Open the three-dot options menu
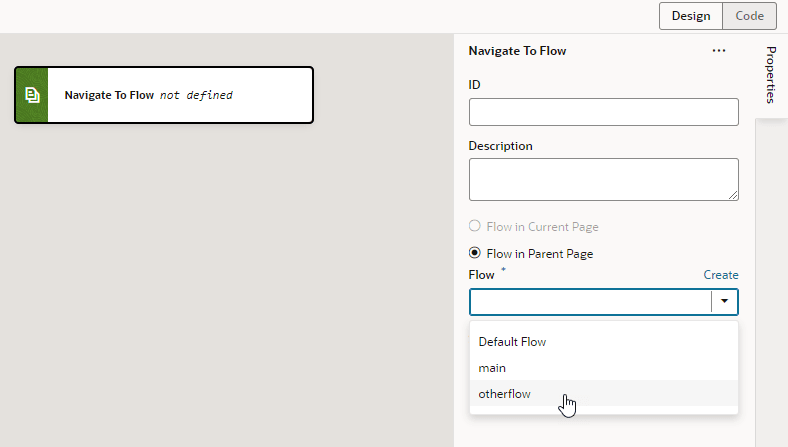The height and width of the screenshot is (447, 788). 719,51
